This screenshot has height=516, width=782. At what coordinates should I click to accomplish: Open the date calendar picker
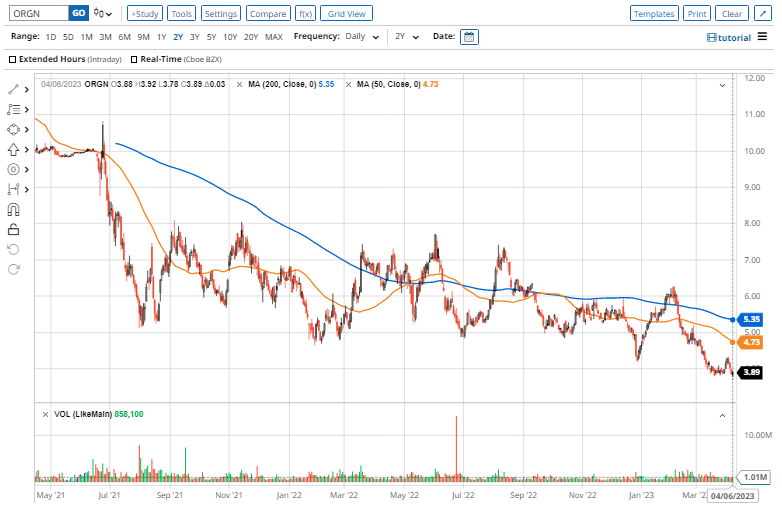[x=469, y=37]
